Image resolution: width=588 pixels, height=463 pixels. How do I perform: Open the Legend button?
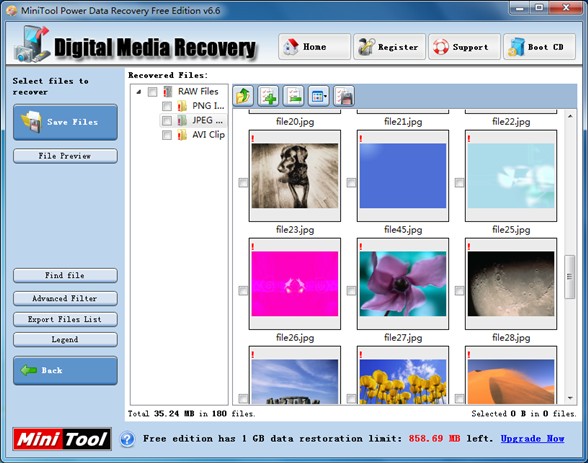click(65, 340)
